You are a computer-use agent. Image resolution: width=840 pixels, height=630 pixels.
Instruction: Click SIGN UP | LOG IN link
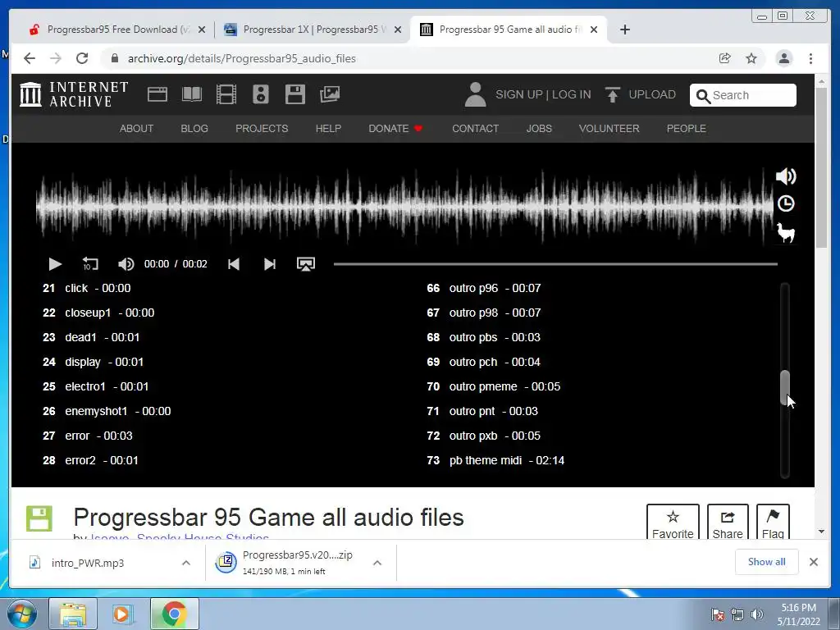click(x=543, y=94)
